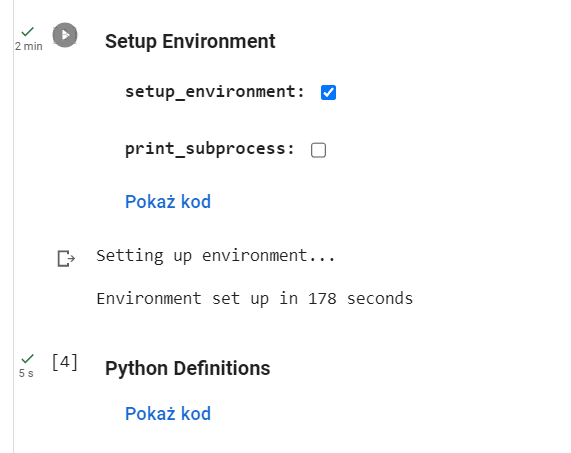The height and width of the screenshot is (453, 571).
Task: Click the output toggle arrow icon
Action: [x=66, y=259]
